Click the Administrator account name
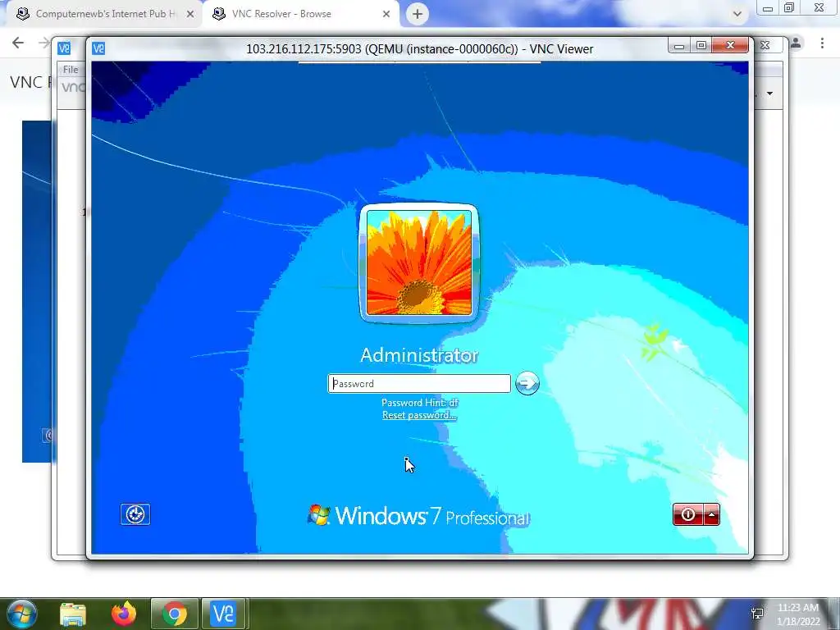The image size is (840, 630). click(x=419, y=354)
